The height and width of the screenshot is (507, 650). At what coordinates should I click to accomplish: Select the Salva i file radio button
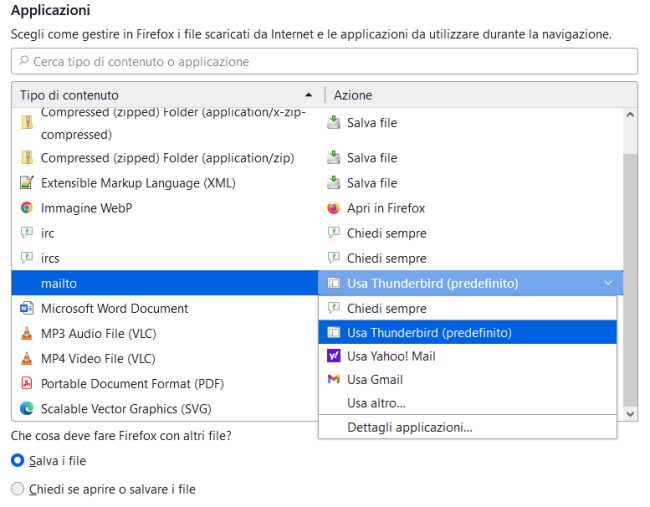(17, 461)
